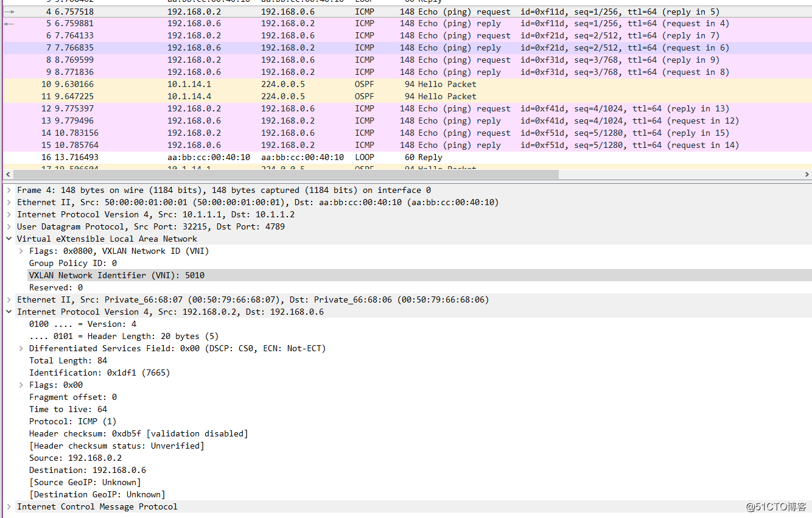812x518 pixels.
Task: Select Fragment offset: 0 field
Action: [73, 397]
